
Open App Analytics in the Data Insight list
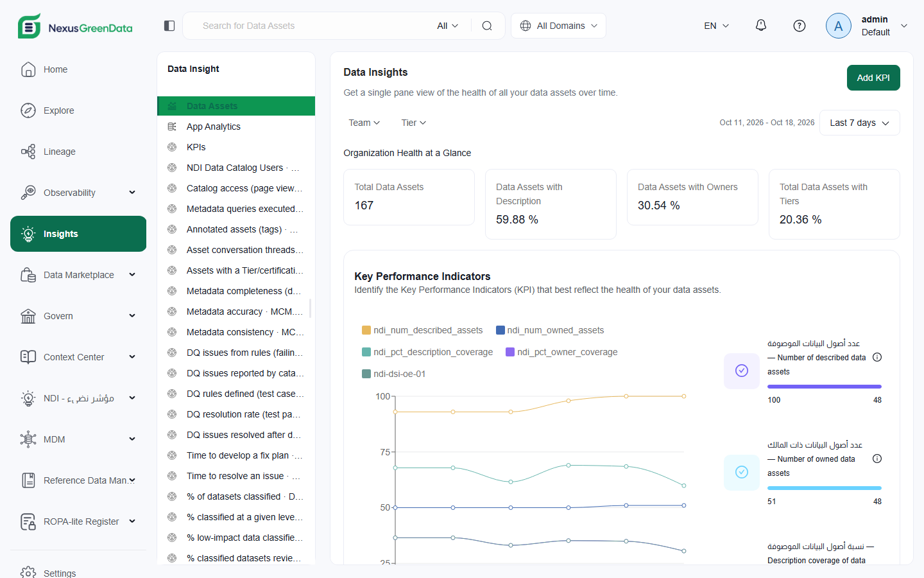click(x=236, y=127)
